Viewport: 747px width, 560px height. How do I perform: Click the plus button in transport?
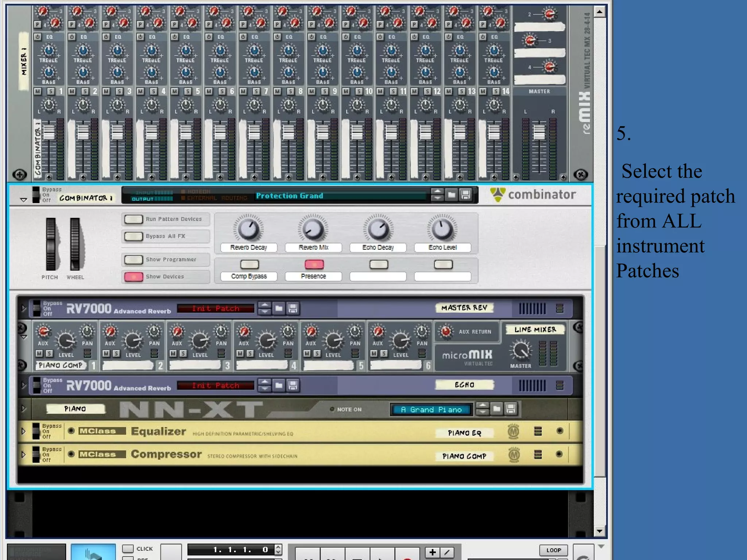[433, 552]
